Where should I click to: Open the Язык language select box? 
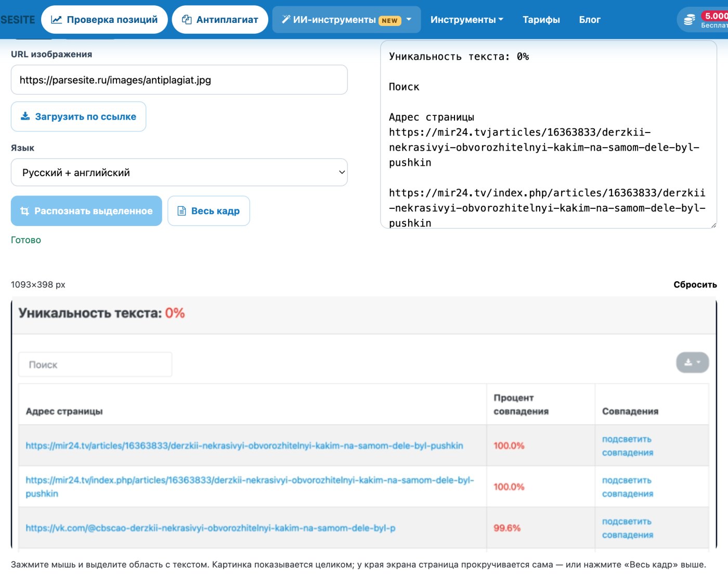179,173
